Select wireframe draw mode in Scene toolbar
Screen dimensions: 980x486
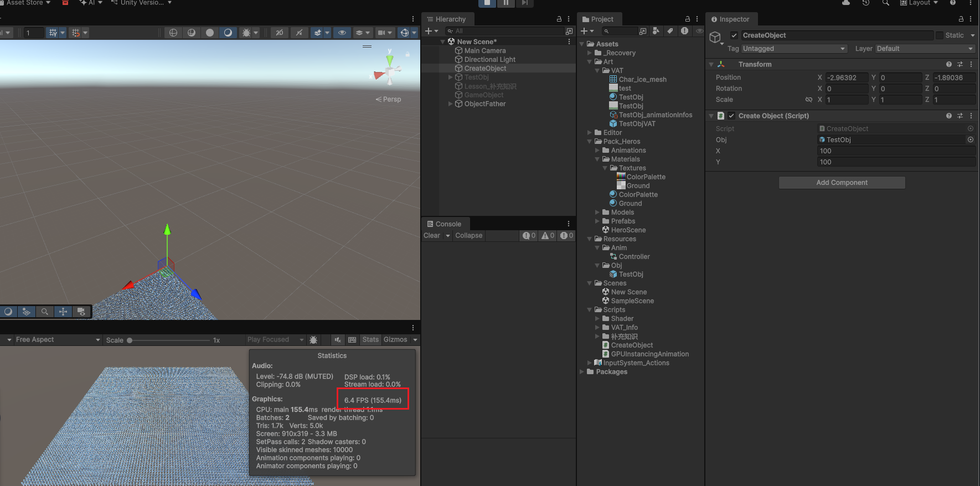click(173, 33)
